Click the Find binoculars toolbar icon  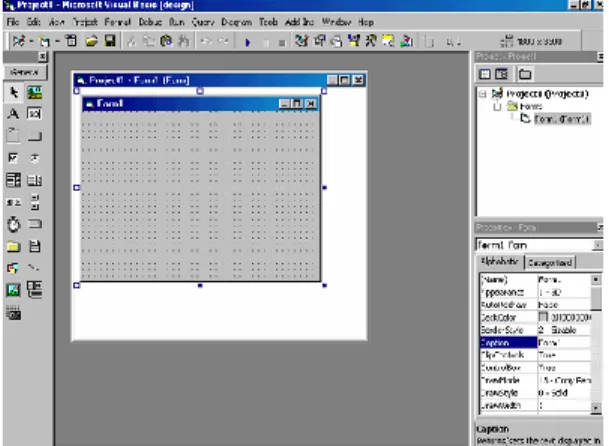pyautogui.click(x=183, y=41)
